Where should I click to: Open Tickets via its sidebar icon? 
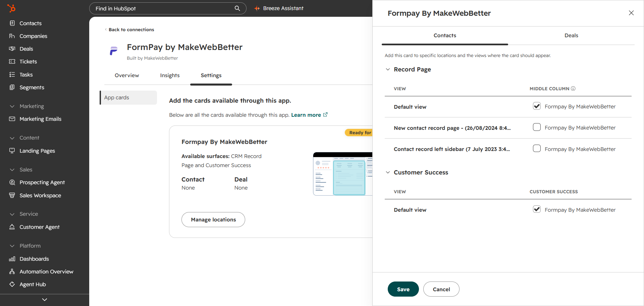(12, 61)
